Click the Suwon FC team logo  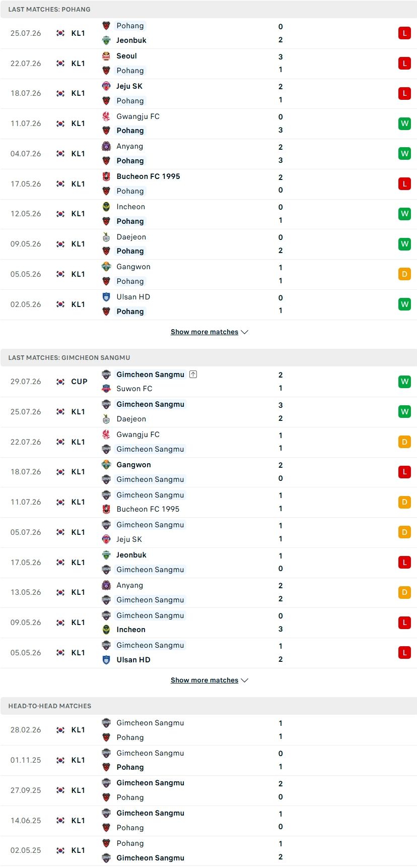pyautogui.click(x=106, y=389)
